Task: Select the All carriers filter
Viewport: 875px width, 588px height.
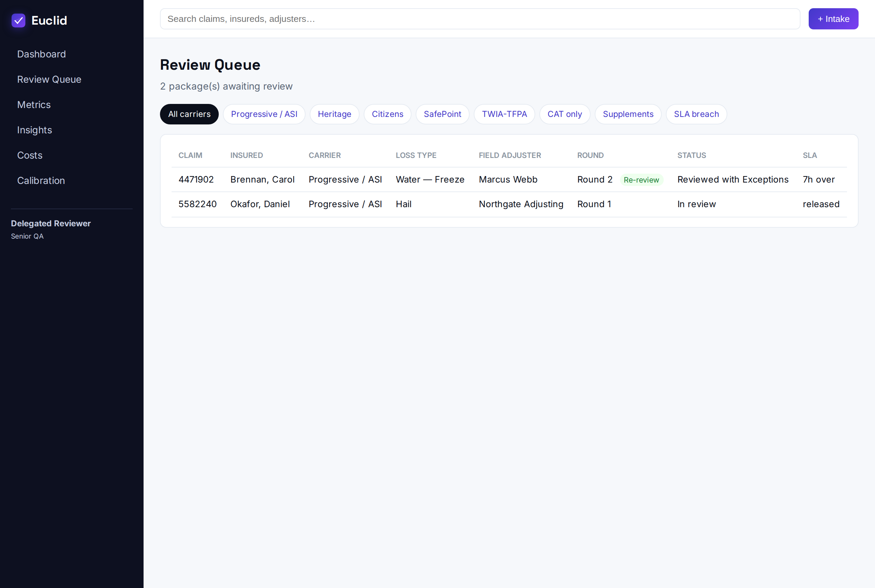Action: (x=189, y=114)
